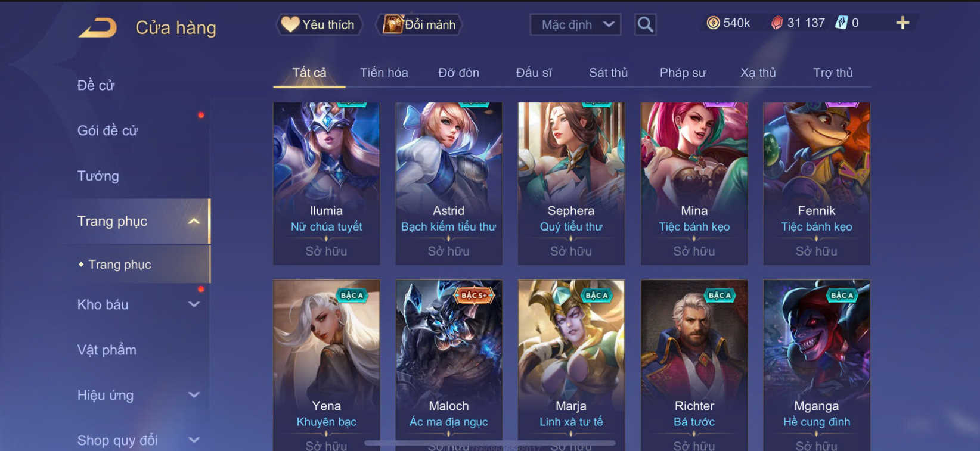The image size is (980, 451).
Task: Expand the Kho báu sidebar section
Action: pyautogui.click(x=194, y=304)
